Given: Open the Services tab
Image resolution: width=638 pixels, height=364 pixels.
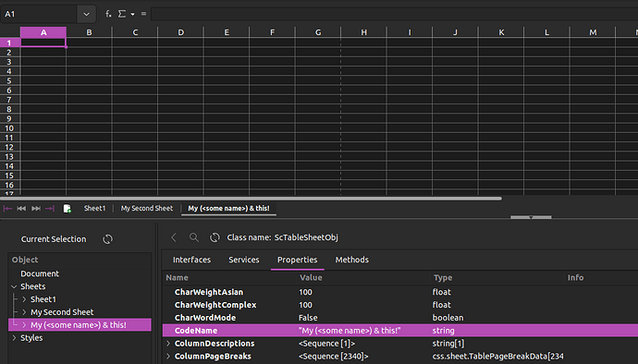Looking at the screenshot, I should pos(244,260).
